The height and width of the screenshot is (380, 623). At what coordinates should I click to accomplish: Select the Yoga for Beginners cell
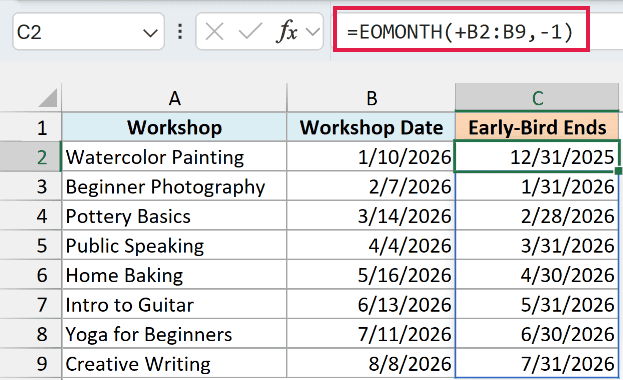(x=174, y=334)
